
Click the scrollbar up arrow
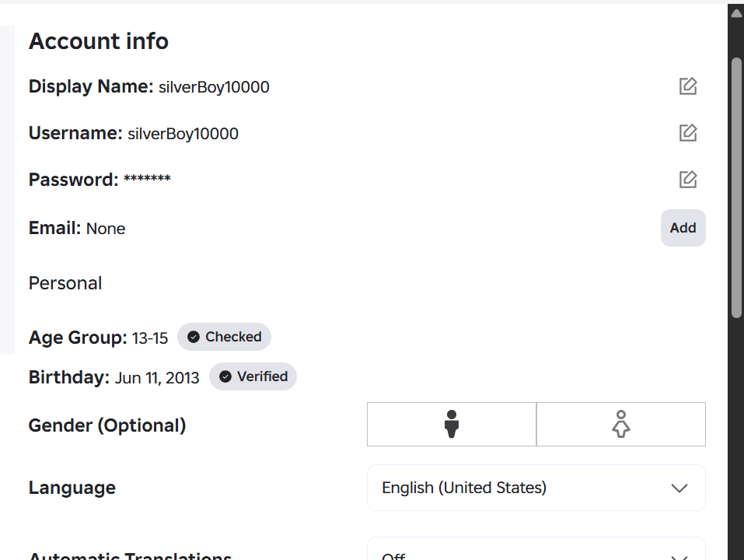click(x=736, y=14)
